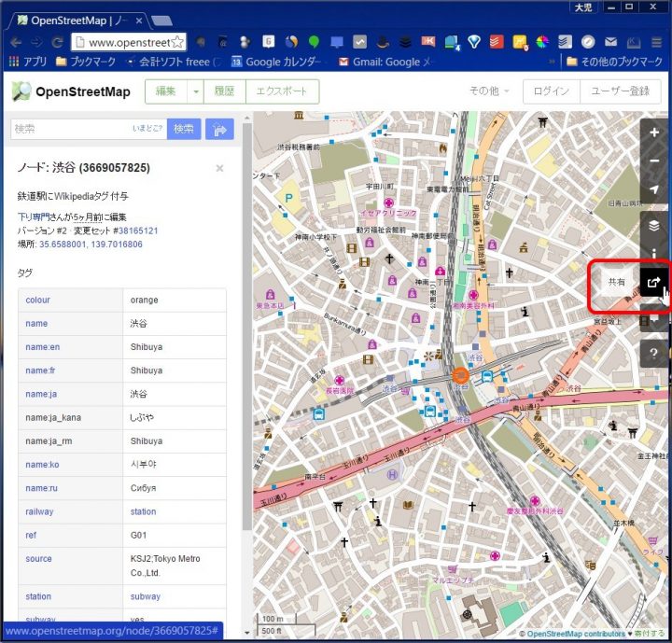
Task: Click the 下り専門 user link
Action: pos(34,217)
